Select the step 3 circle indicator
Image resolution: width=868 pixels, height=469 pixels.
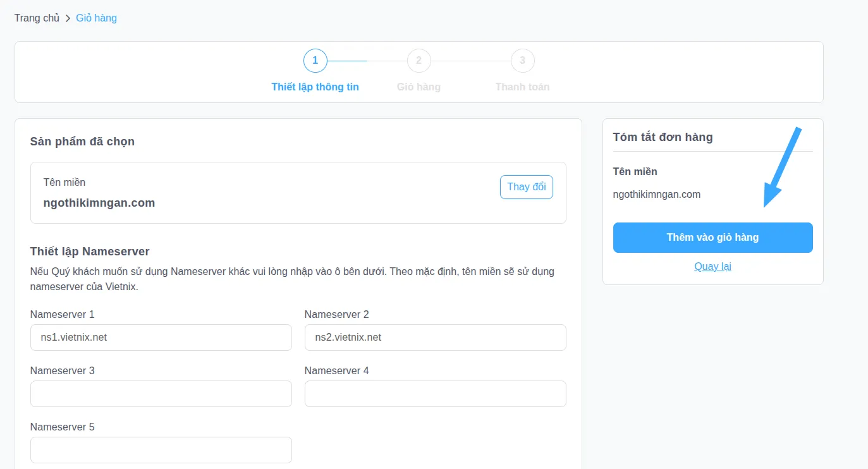pyautogui.click(x=522, y=61)
